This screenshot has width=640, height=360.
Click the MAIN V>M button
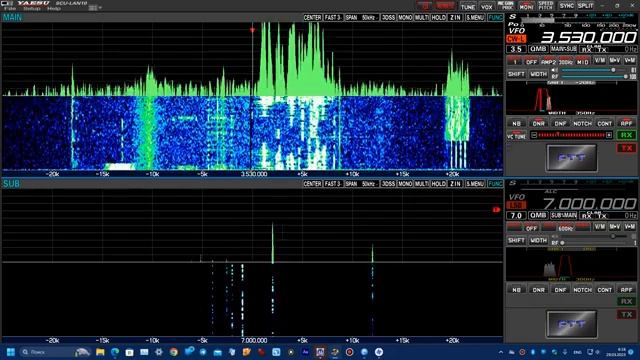tap(630, 60)
